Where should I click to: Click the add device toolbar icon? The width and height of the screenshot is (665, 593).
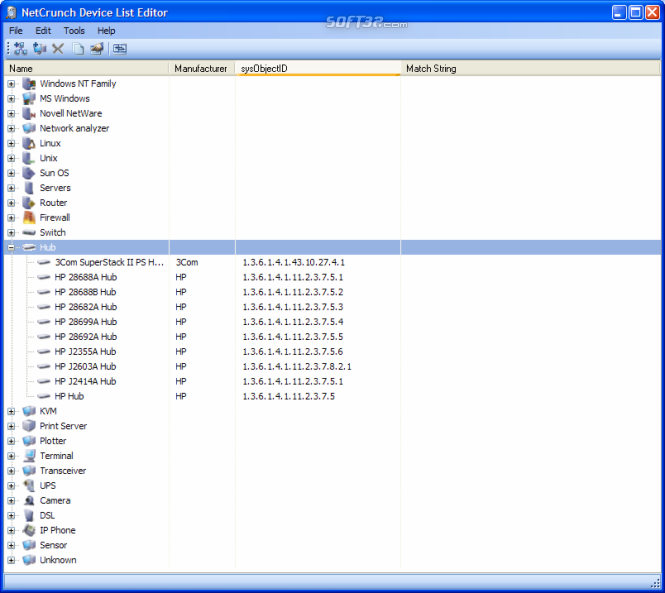(x=39, y=49)
